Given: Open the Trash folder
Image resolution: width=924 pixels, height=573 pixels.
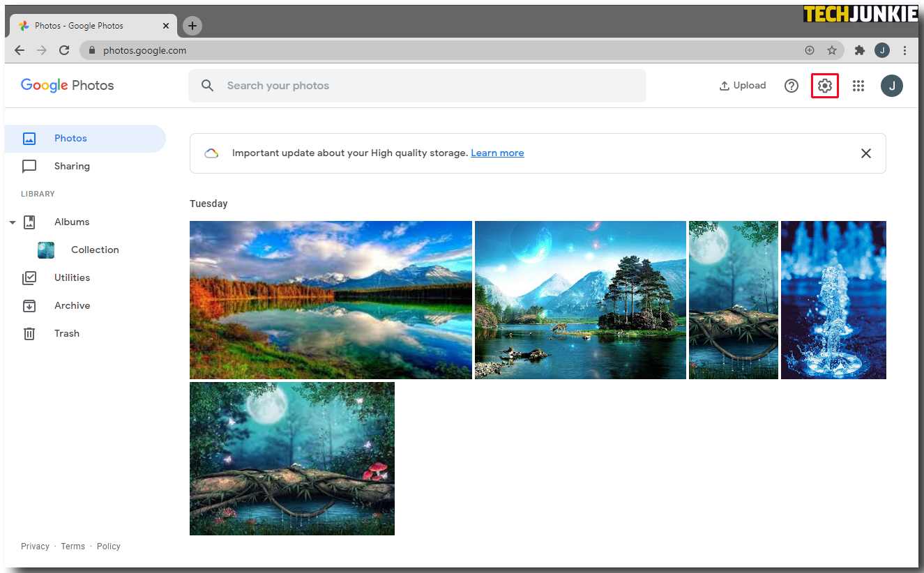Looking at the screenshot, I should (66, 333).
